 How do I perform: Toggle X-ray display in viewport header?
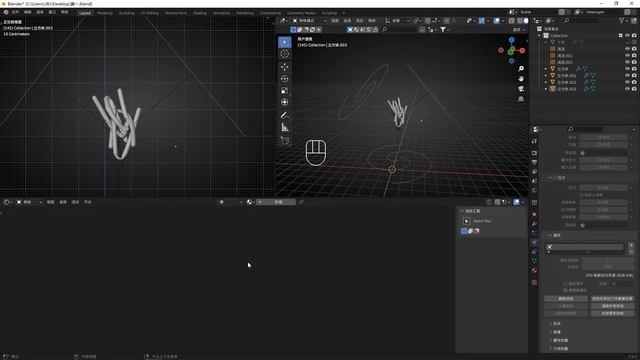pyautogui.click(x=511, y=20)
